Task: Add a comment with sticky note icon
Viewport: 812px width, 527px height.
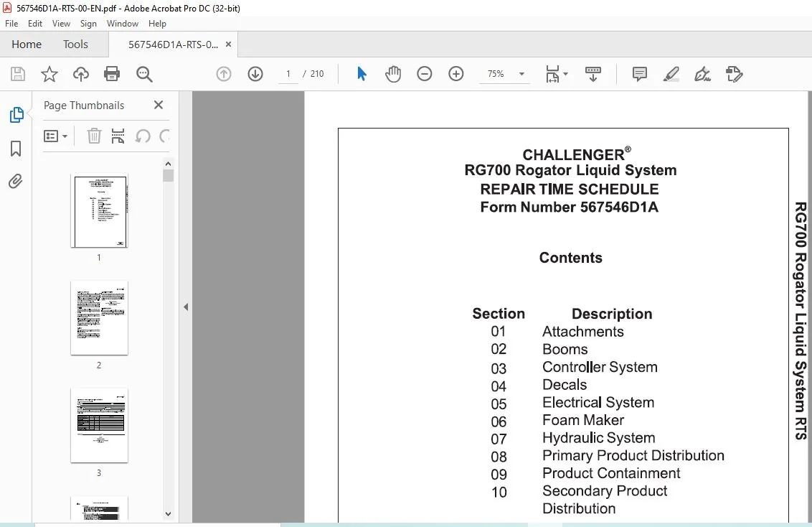Action: (x=640, y=74)
